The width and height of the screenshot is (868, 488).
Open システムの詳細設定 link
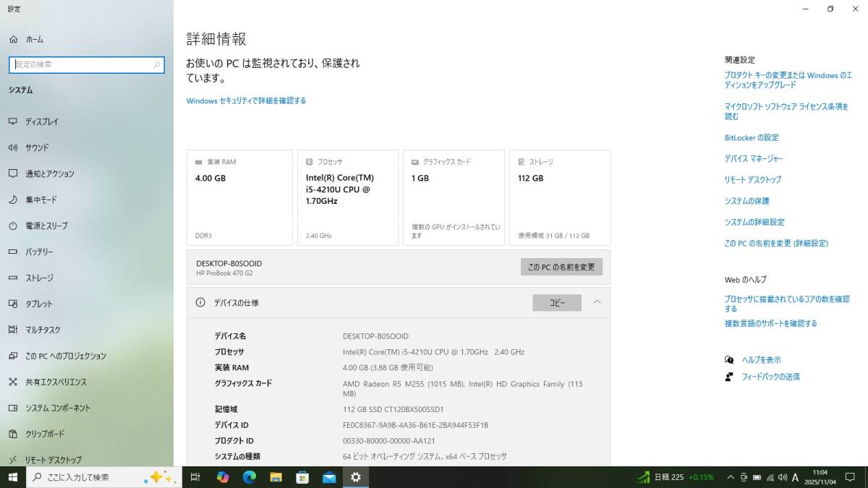pyautogui.click(x=754, y=222)
